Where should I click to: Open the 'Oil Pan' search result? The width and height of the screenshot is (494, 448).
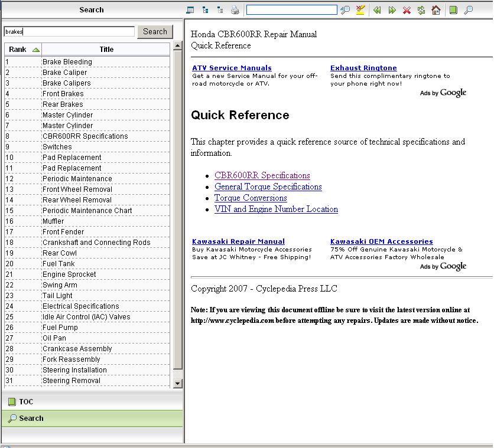click(x=87, y=338)
